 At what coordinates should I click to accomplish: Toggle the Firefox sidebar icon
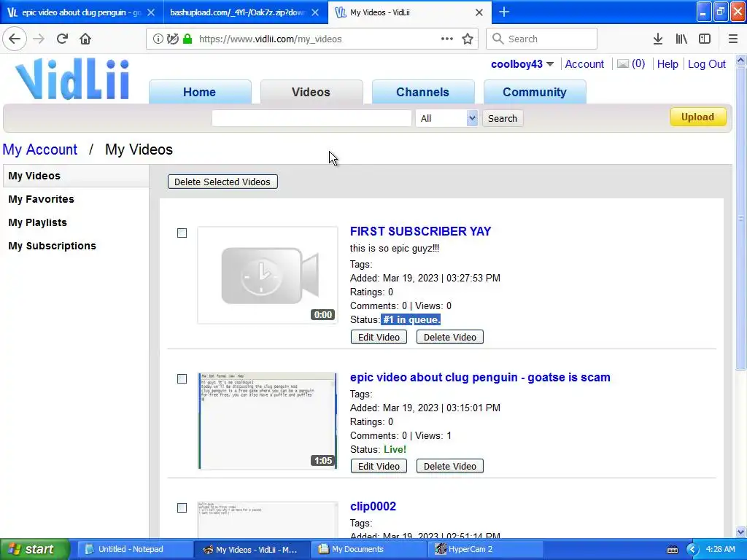705,39
